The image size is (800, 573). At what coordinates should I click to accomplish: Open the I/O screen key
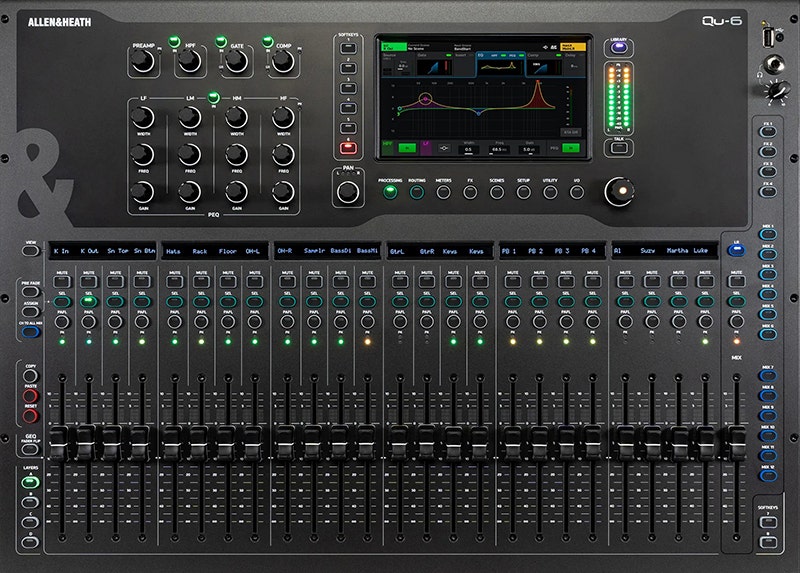pyautogui.click(x=577, y=192)
